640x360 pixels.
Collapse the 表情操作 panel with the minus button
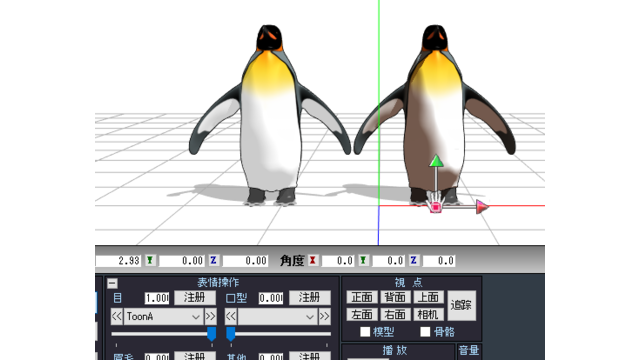point(112,283)
